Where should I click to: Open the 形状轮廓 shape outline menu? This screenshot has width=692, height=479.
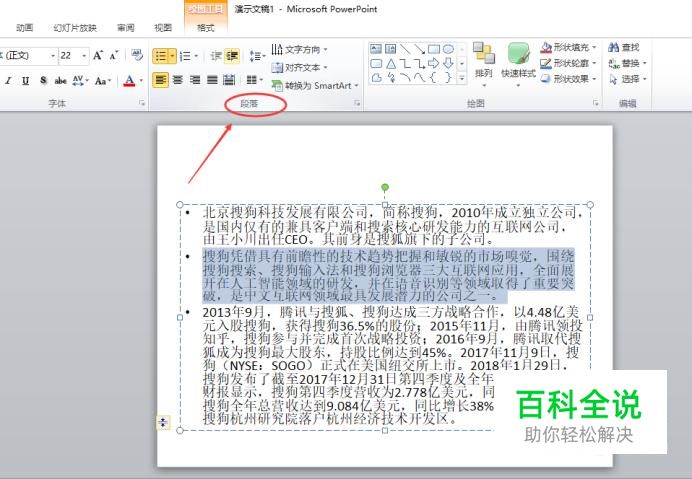pos(568,63)
